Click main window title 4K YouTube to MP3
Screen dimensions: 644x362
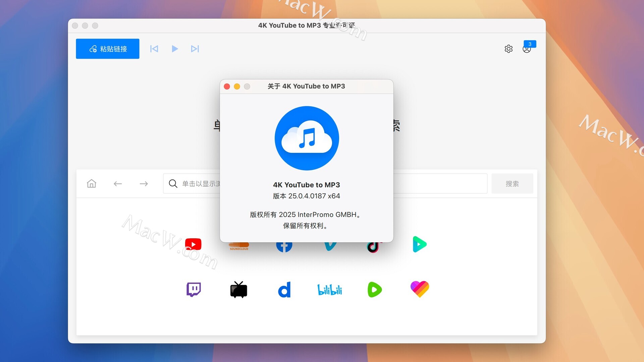click(x=307, y=25)
